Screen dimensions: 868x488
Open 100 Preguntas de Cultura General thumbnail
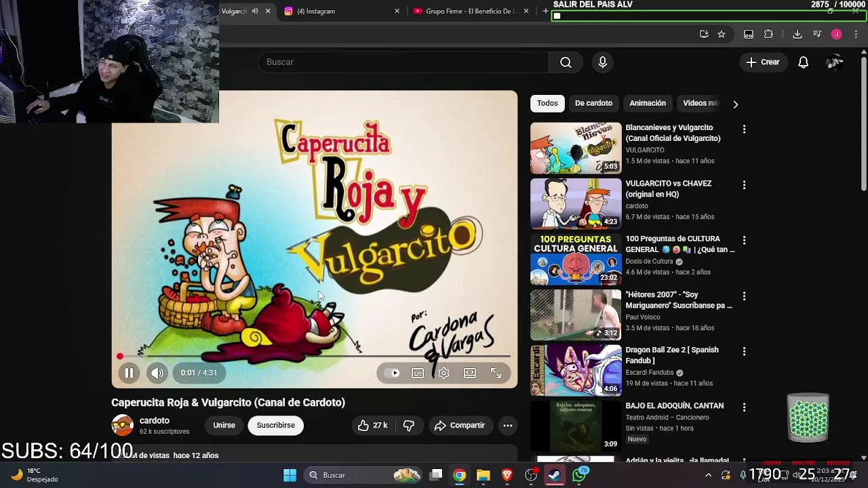(576, 260)
